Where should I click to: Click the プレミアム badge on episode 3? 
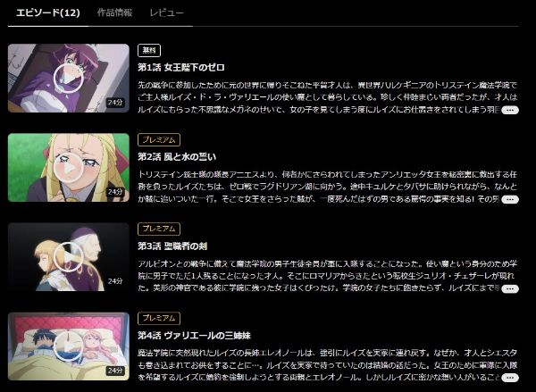click(159, 229)
